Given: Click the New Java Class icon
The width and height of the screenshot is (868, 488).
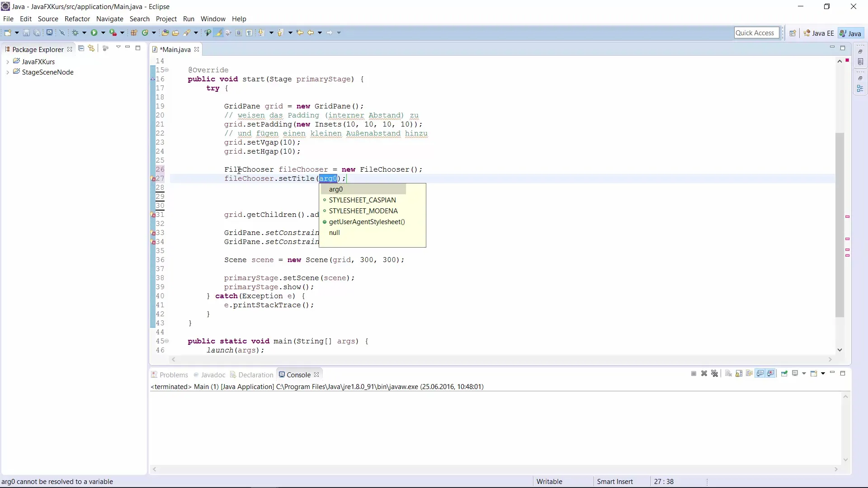Looking at the screenshot, I should click(145, 33).
